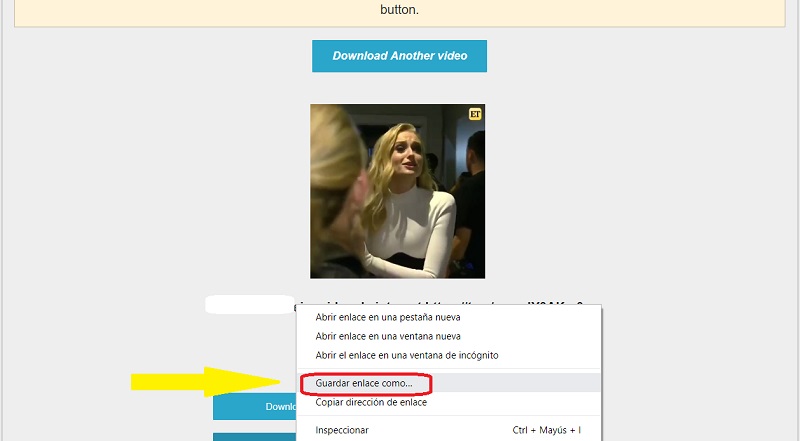Select Abrir enlace en una pestaña nueva
800x441 pixels.
tap(448, 317)
